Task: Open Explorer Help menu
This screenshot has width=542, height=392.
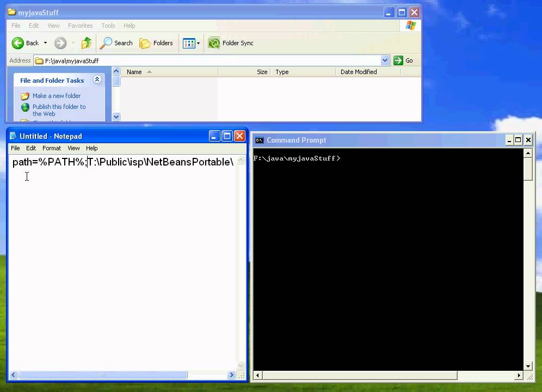Action: (130, 26)
